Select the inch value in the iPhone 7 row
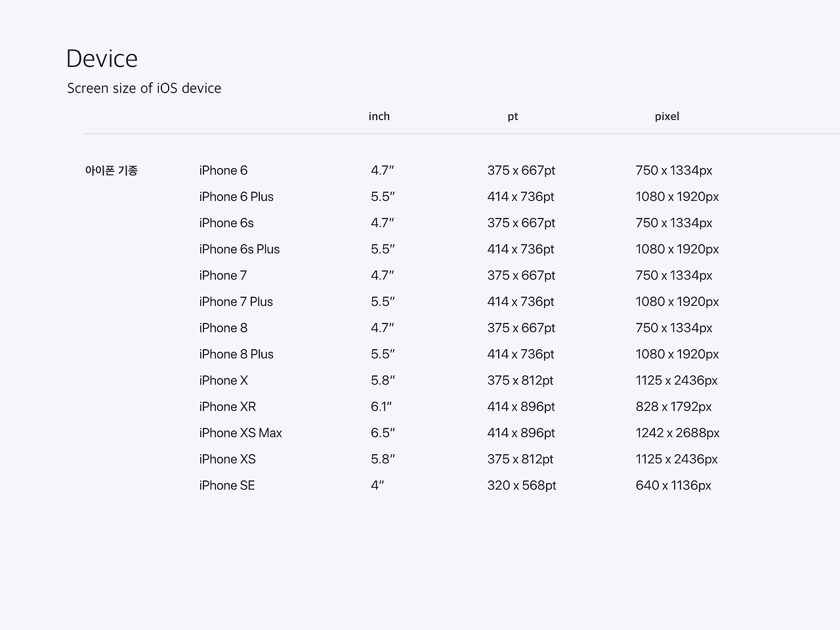This screenshot has width=840, height=630. (383, 276)
